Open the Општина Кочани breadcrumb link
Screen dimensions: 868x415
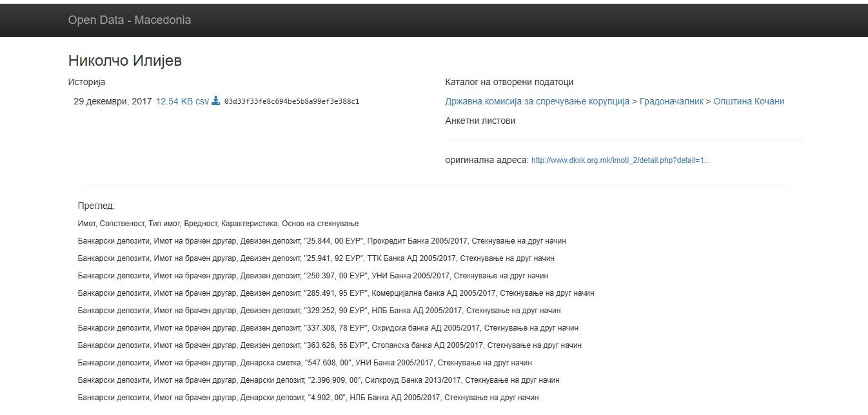(749, 101)
